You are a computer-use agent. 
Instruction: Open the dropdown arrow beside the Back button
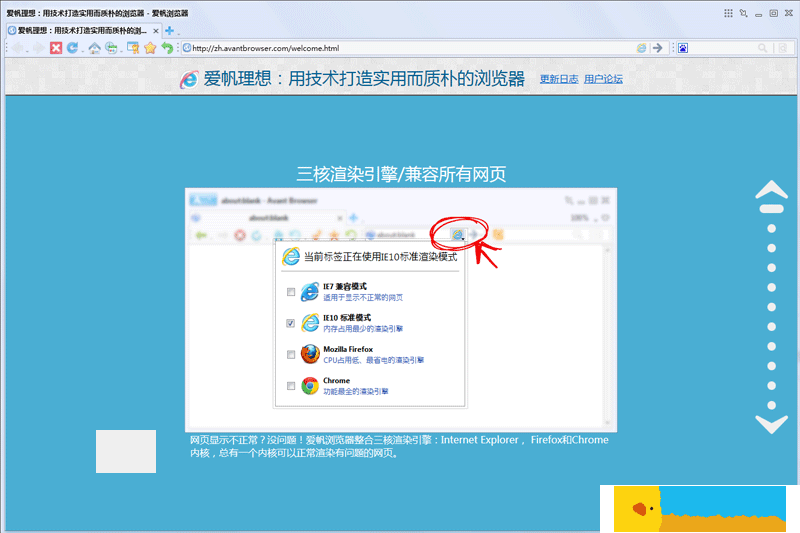[27, 50]
